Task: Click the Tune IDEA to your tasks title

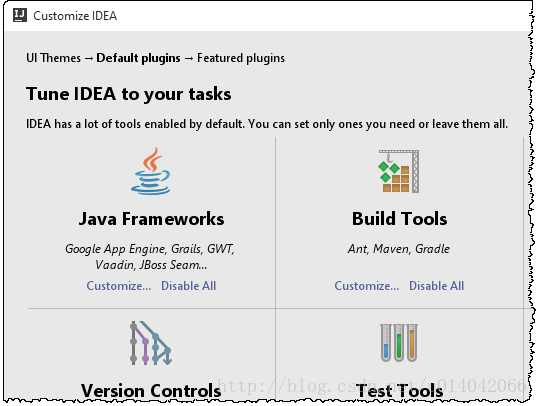Action: tap(129, 94)
